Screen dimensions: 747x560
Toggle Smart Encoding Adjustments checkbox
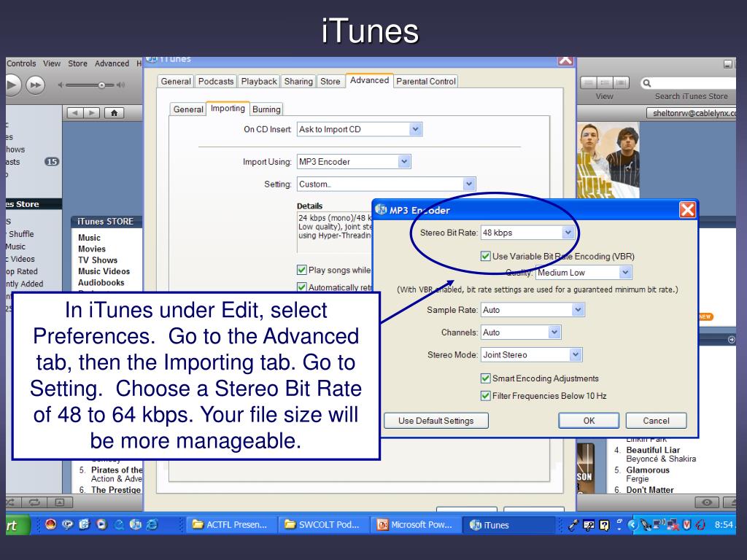pos(485,378)
